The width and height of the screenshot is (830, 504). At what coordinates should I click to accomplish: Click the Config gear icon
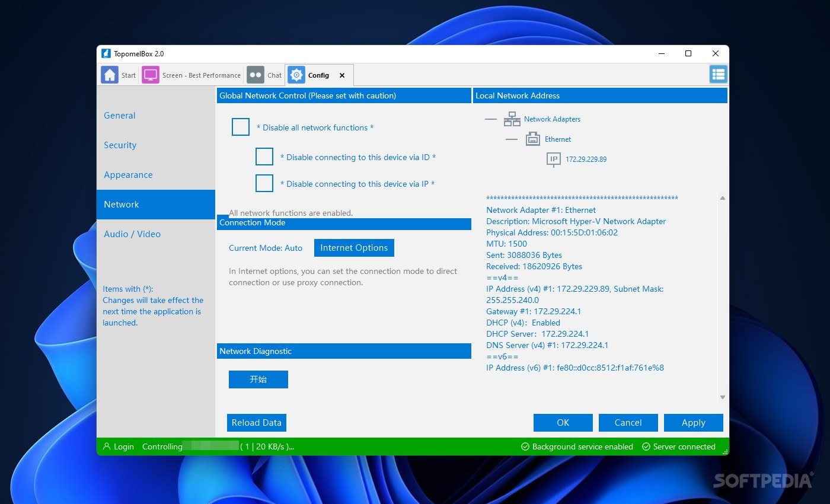[x=296, y=75]
